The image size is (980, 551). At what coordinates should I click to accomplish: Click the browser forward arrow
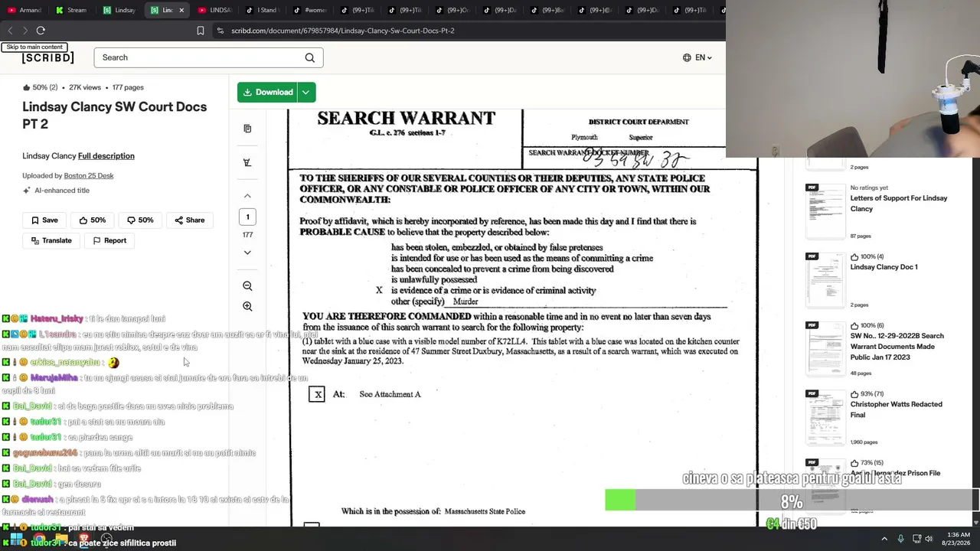click(x=24, y=31)
